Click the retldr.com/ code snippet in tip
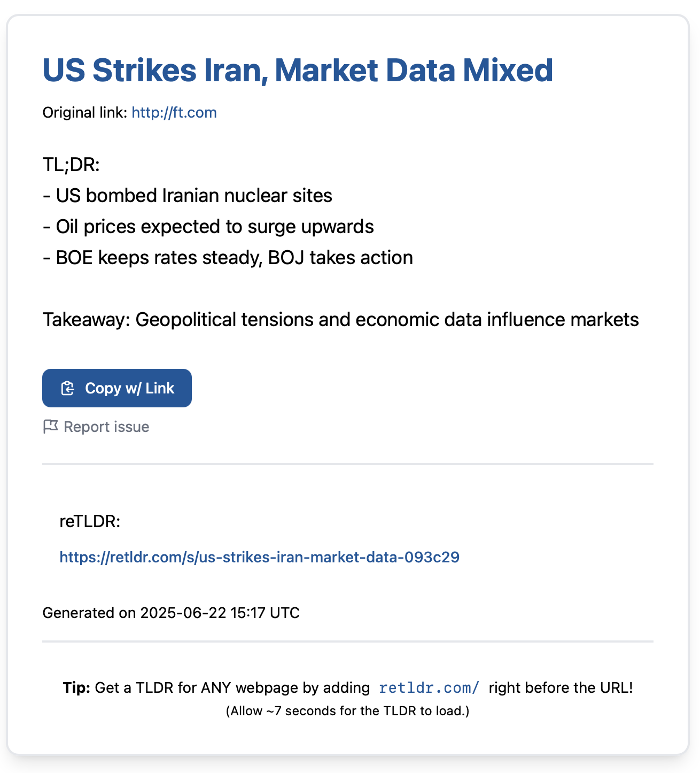The image size is (700, 773). click(429, 687)
